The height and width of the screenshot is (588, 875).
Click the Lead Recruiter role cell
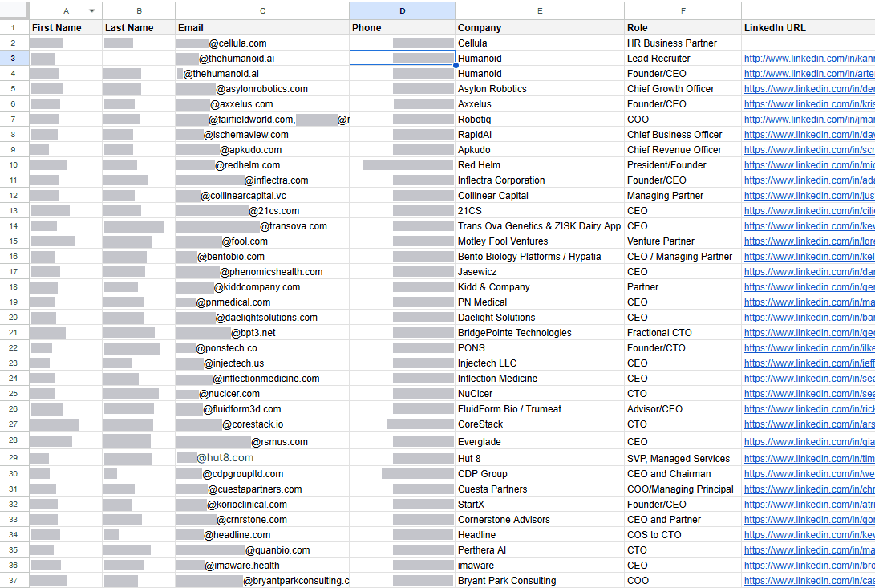683,58
